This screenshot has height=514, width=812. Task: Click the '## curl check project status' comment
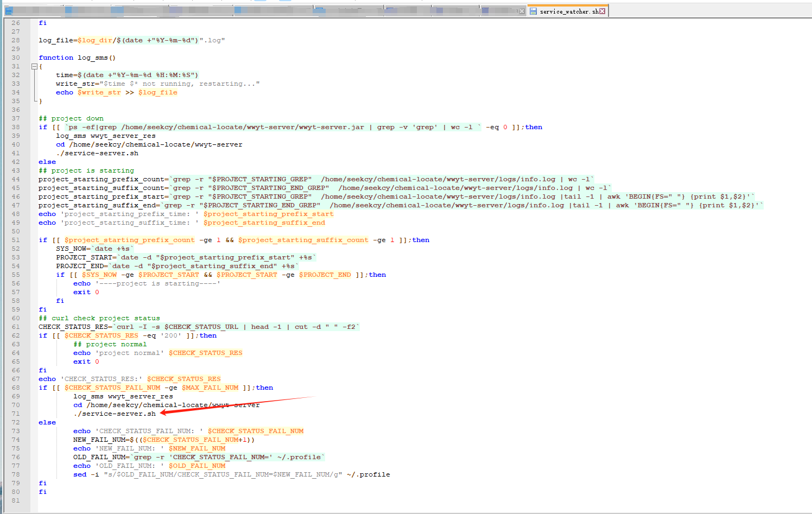[x=99, y=318]
